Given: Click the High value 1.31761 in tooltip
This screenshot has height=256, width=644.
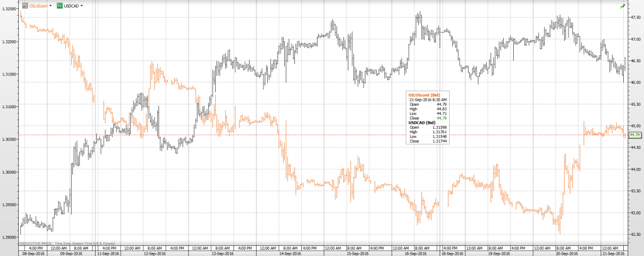Looking at the screenshot, I should tap(438, 131).
